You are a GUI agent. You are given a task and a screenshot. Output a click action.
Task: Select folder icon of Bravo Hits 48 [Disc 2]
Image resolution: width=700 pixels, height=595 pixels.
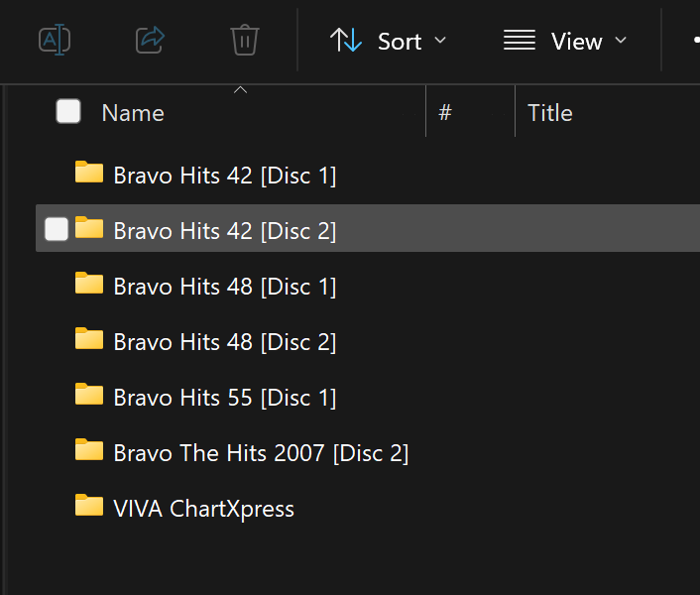(x=89, y=338)
